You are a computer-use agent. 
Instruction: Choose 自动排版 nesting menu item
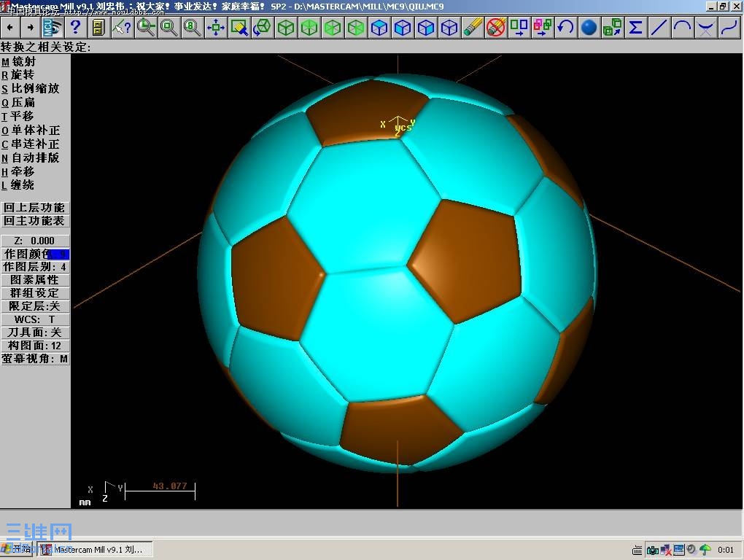pyautogui.click(x=31, y=157)
